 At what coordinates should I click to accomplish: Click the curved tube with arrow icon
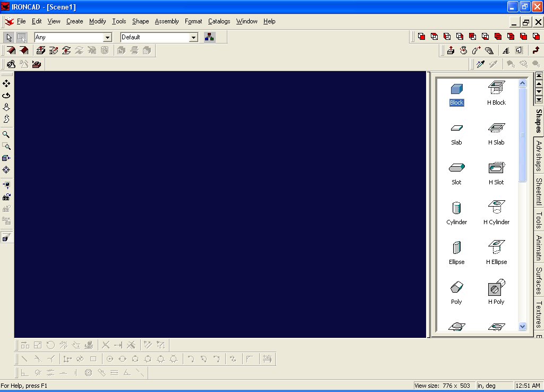click(477, 50)
